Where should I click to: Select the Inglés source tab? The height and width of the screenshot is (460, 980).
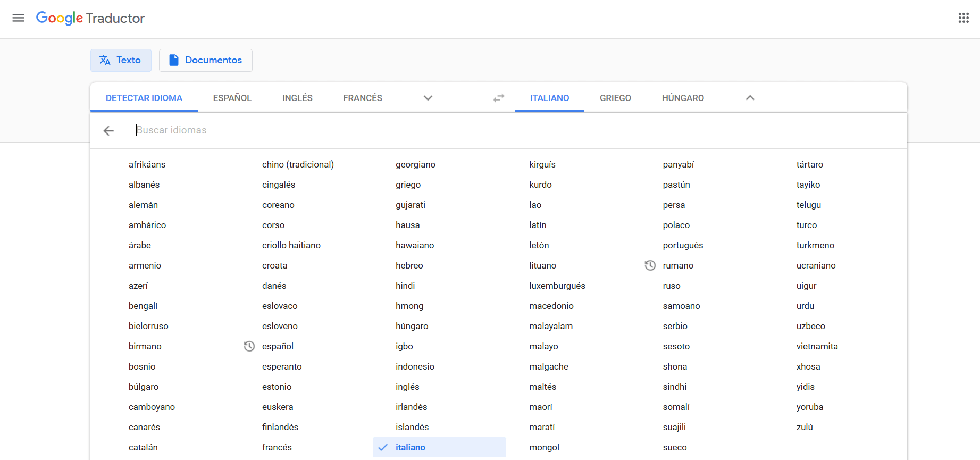[297, 98]
